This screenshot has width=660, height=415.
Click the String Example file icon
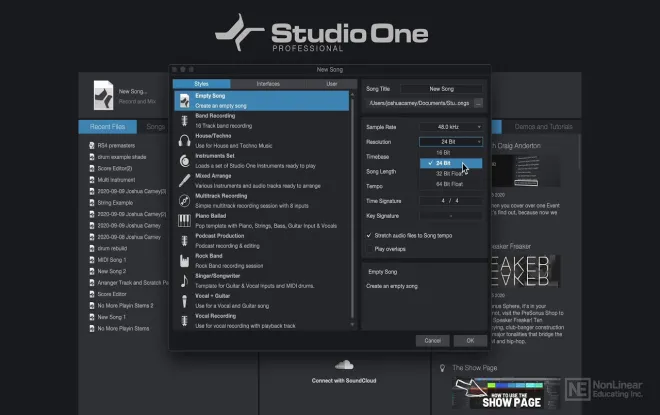point(92,202)
